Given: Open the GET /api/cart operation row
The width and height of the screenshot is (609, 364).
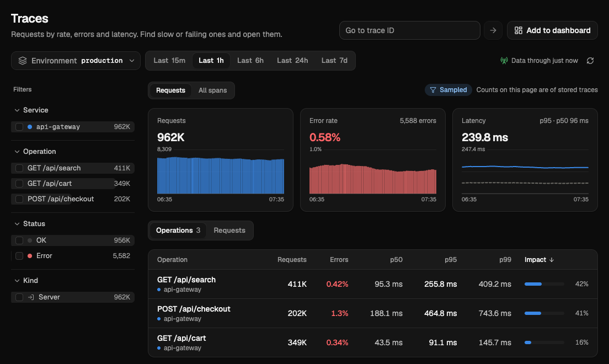Looking at the screenshot, I should [373, 342].
